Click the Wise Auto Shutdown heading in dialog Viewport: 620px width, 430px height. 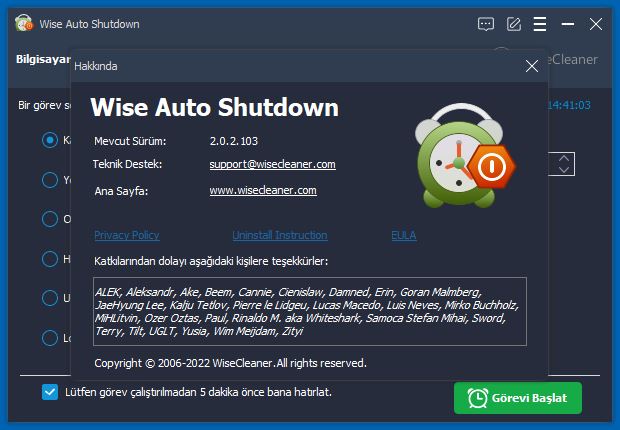[215, 107]
